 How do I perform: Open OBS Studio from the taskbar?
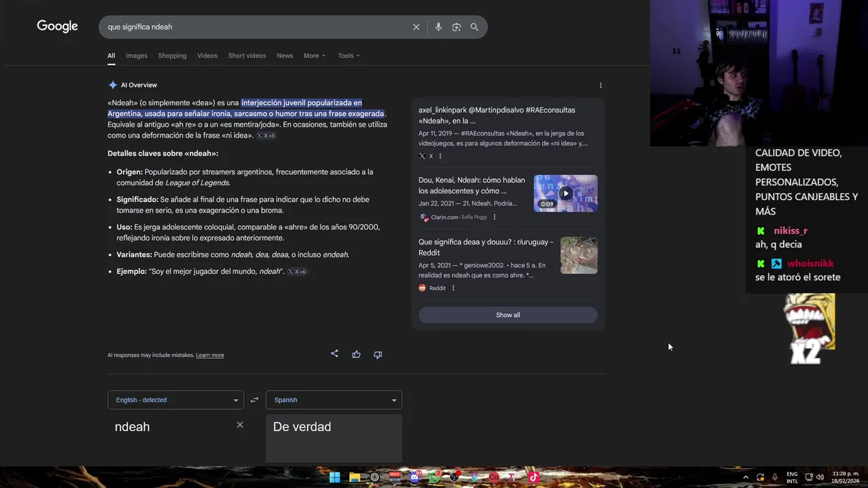(454, 477)
